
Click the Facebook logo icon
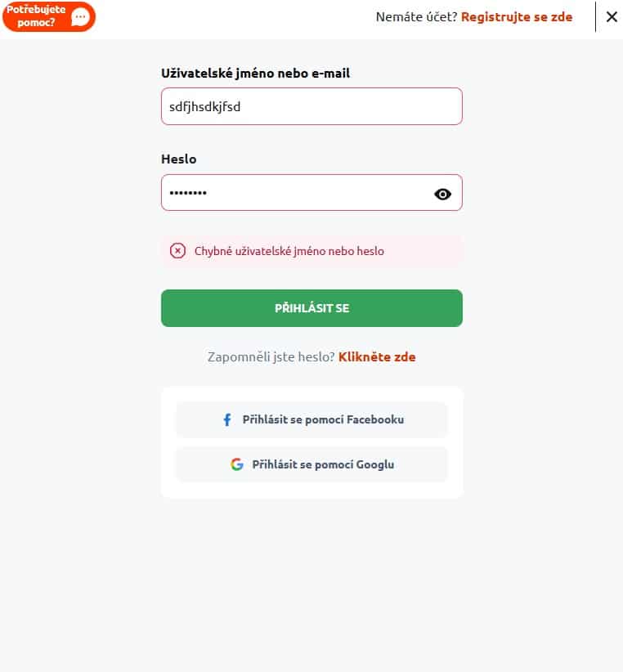227,420
